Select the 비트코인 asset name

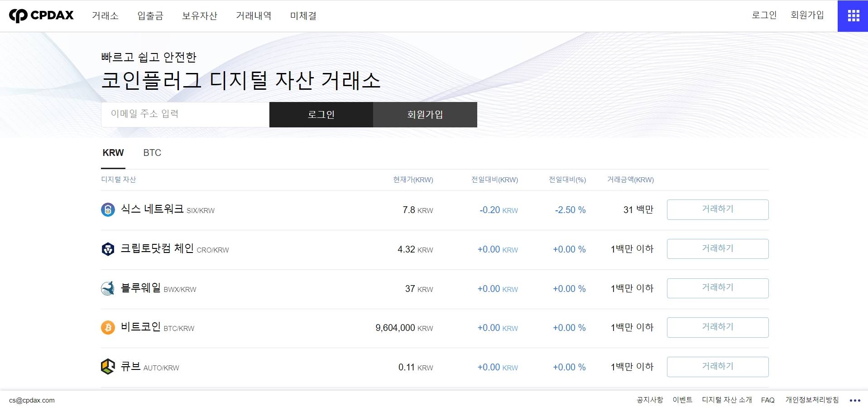point(141,327)
